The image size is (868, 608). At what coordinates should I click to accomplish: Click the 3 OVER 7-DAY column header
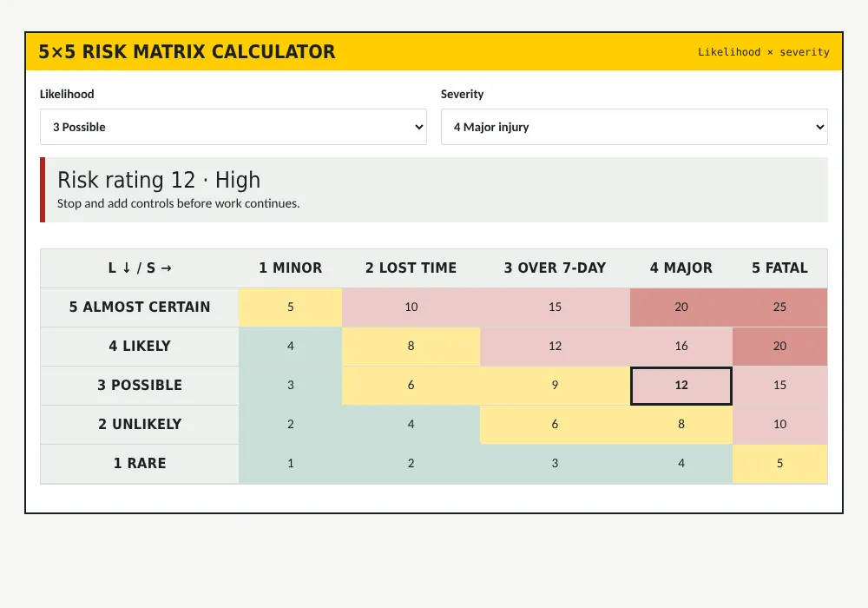[555, 268]
